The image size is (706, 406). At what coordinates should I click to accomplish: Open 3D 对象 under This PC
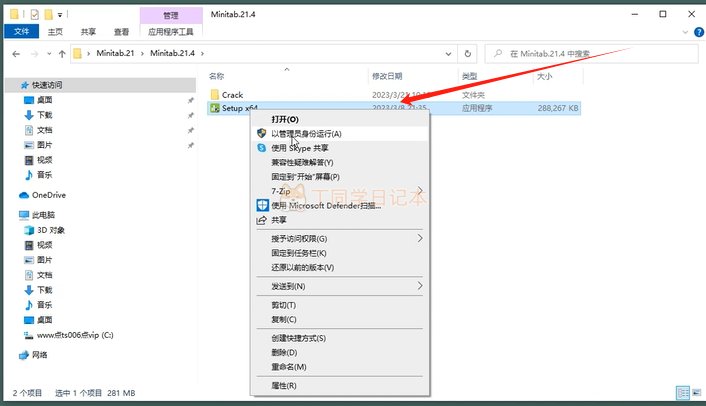50,230
